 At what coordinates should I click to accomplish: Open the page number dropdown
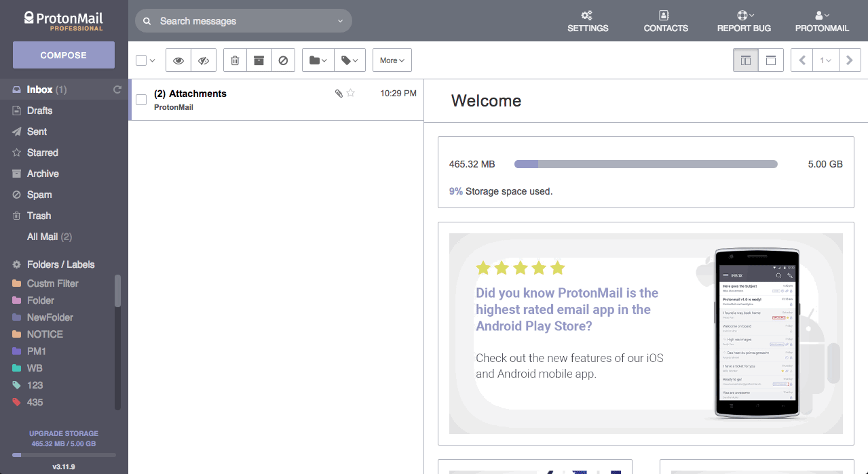[826, 60]
